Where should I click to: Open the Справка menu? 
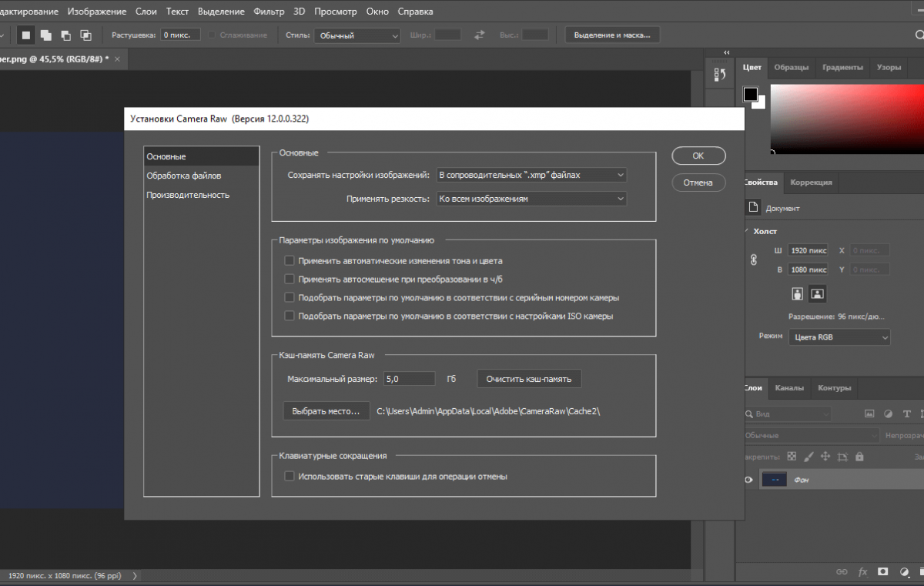pos(415,12)
